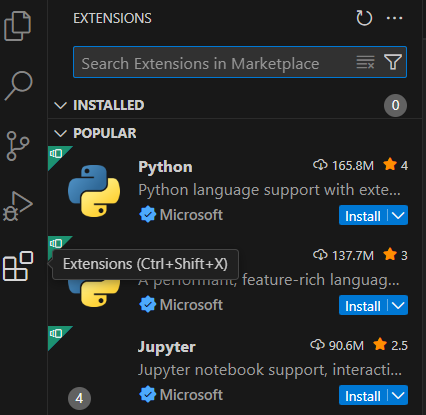The image size is (426, 415).
Task: Open Python extension install options dropdown
Action: pos(398,215)
